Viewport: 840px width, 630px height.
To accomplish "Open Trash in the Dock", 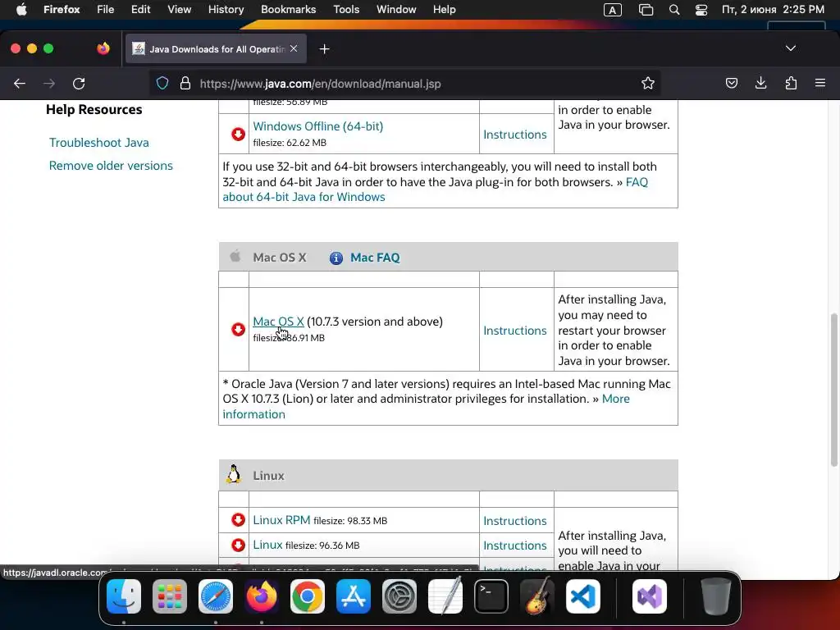I will pos(715,596).
